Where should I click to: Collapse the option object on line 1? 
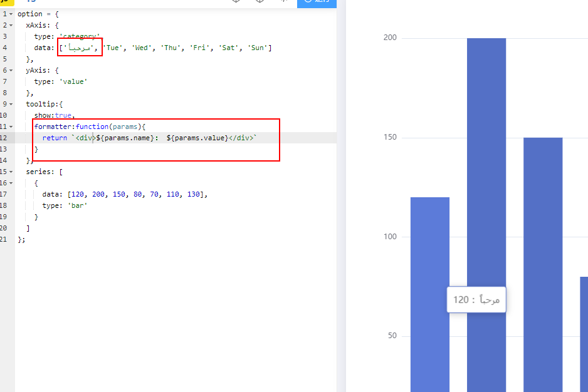(x=9, y=14)
